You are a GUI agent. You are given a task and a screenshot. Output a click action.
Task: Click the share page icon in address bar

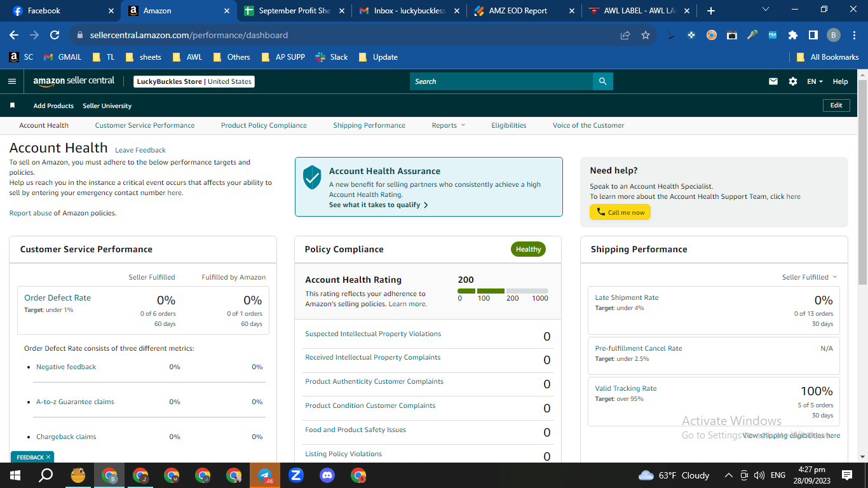click(625, 35)
